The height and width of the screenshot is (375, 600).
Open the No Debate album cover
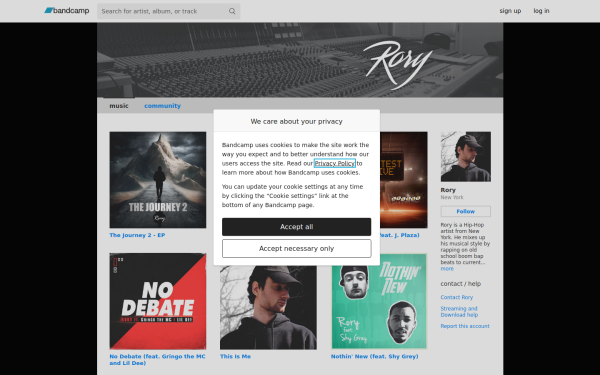(158, 301)
